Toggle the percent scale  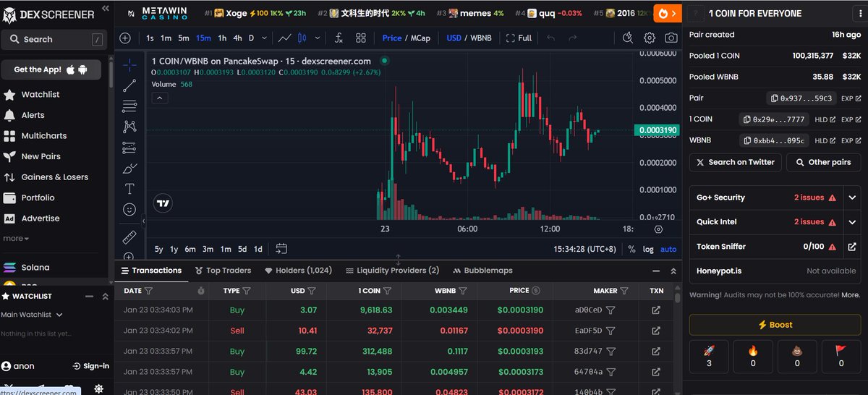[x=631, y=249]
